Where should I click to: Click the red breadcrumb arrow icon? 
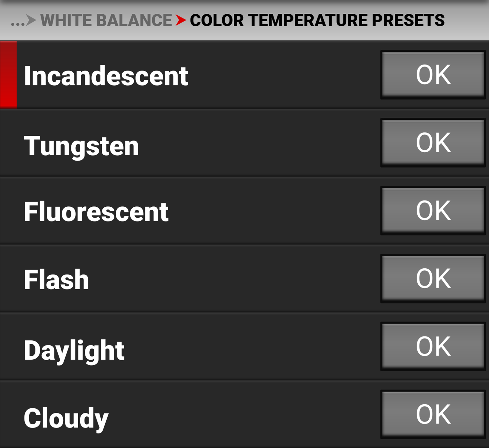(x=181, y=20)
